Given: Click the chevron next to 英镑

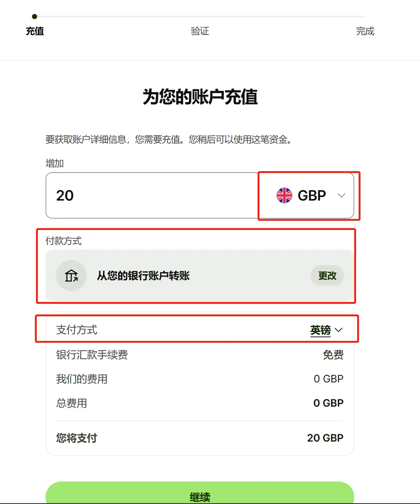Looking at the screenshot, I should coord(339,330).
